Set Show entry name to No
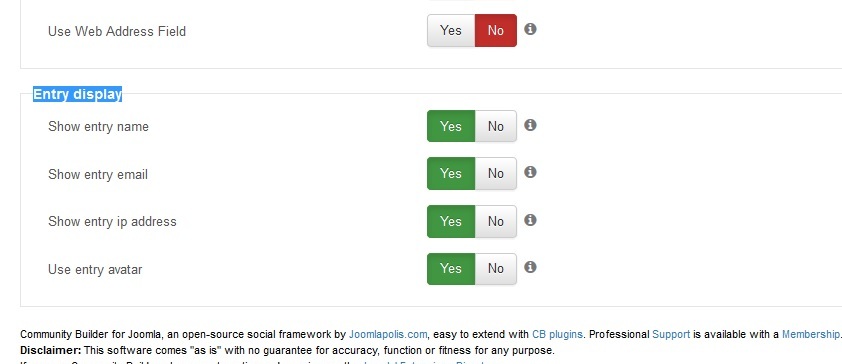Screen dimensions: 842x364 pyautogui.click(x=496, y=126)
